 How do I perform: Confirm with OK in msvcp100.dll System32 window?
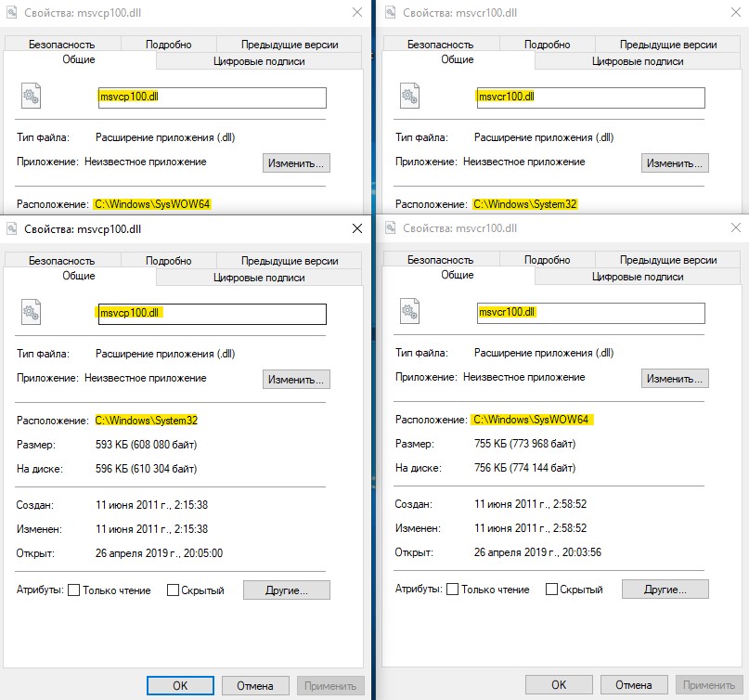180,686
